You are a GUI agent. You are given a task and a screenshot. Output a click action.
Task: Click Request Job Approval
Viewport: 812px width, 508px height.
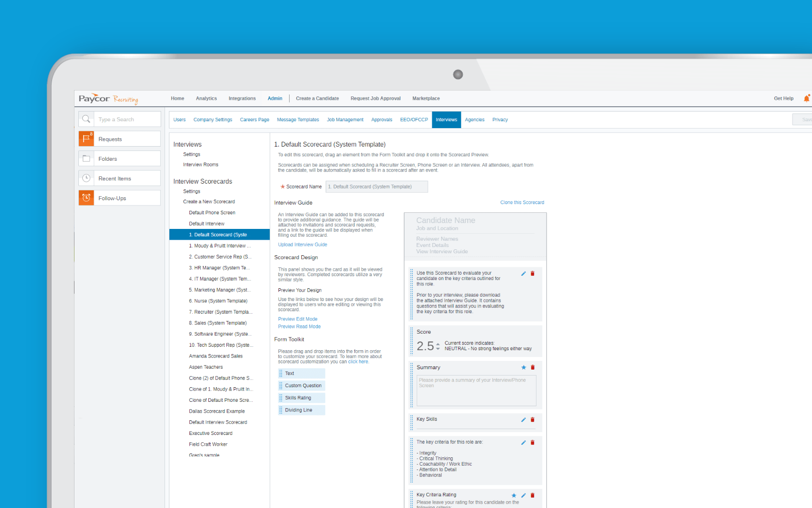click(375, 98)
